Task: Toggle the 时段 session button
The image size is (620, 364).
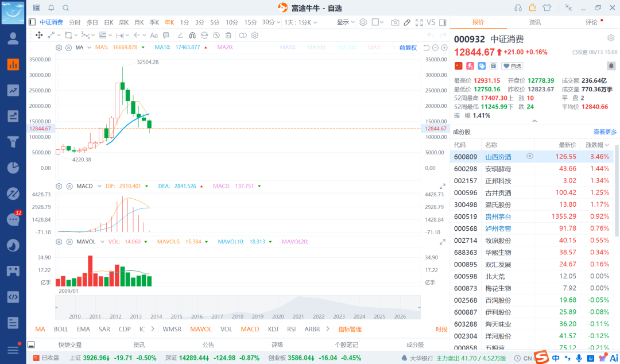Action: (441, 329)
